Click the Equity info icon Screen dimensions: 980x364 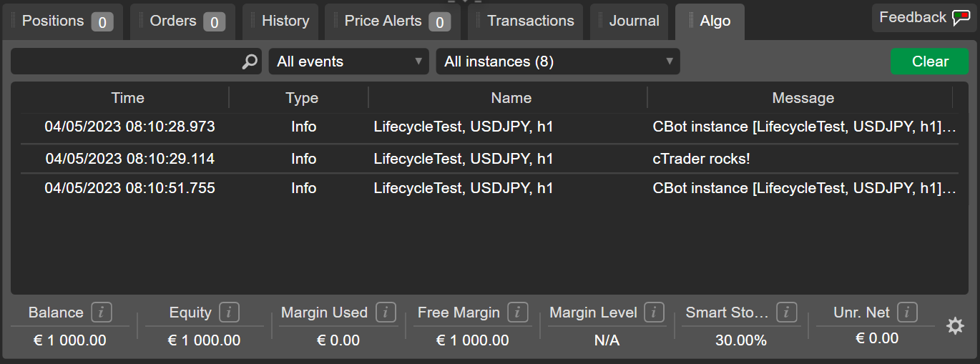(x=229, y=313)
